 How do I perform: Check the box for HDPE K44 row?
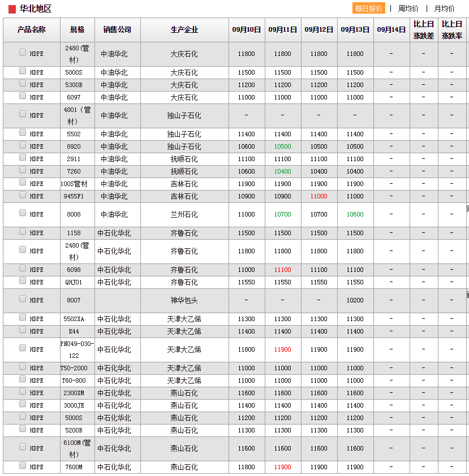click(x=23, y=330)
